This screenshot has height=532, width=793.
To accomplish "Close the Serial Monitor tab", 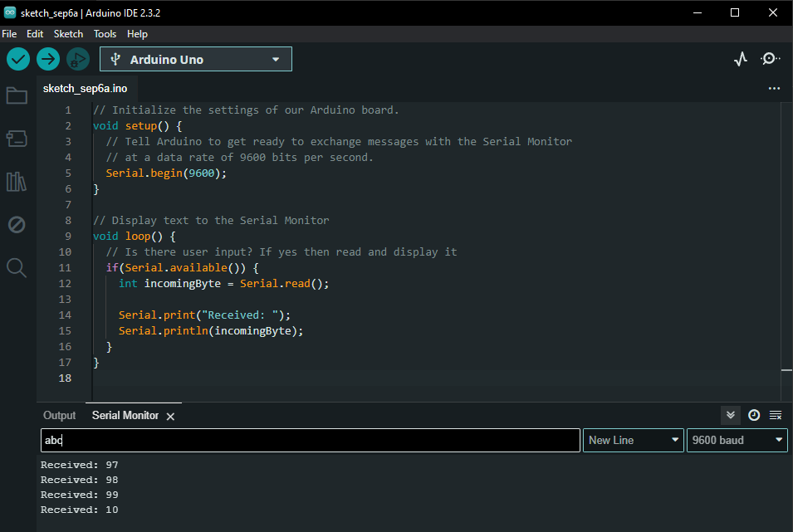I will (x=170, y=416).
